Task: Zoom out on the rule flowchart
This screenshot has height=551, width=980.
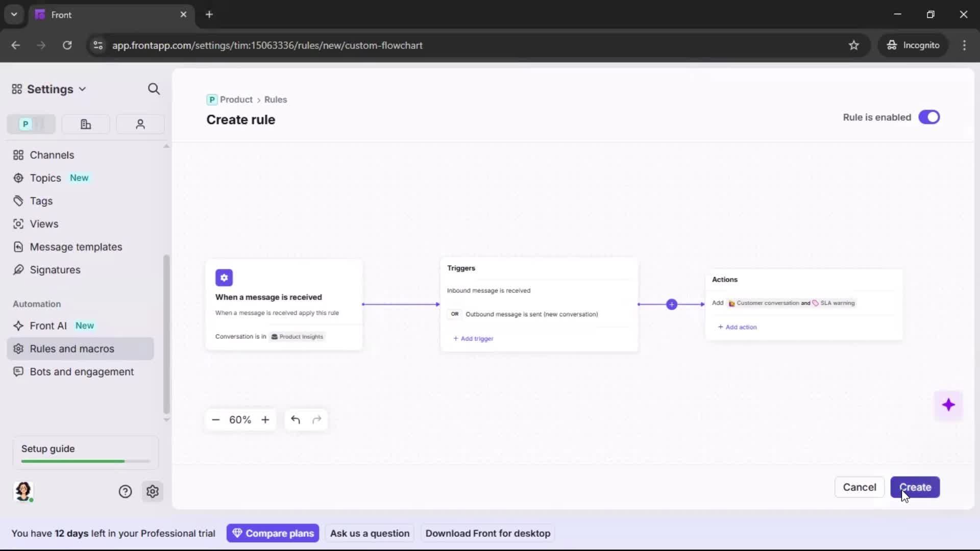Action: [x=215, y=419]
